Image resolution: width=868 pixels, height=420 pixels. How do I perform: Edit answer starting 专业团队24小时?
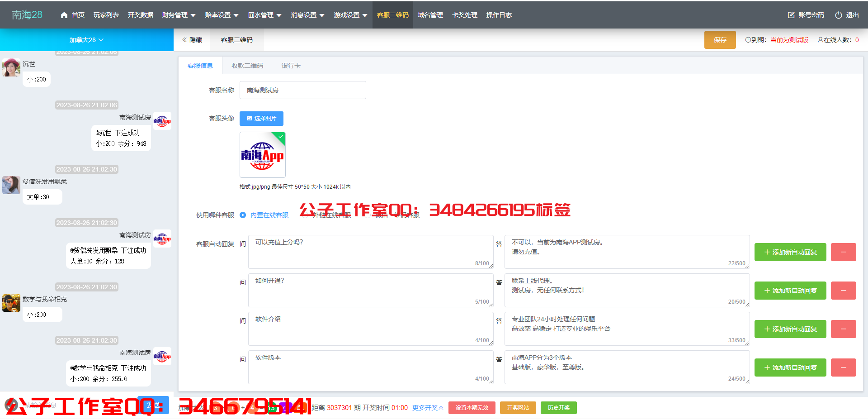coord(627,329)
